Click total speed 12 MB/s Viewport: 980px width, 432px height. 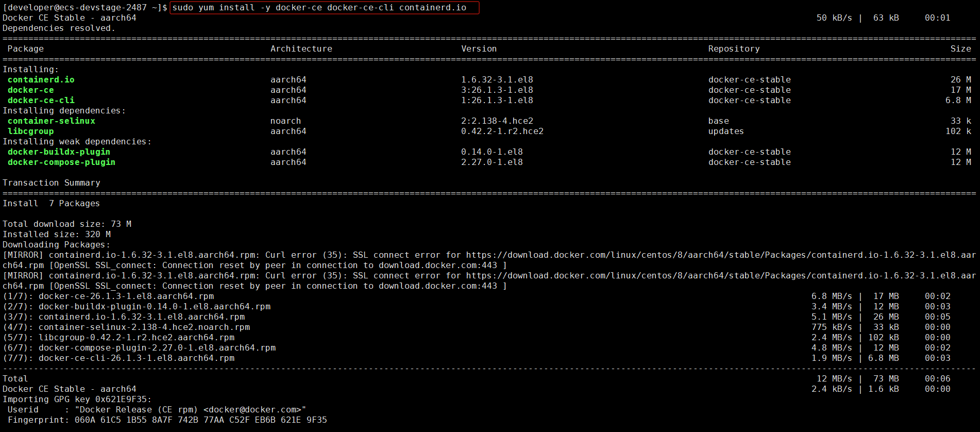(x=835, y=379)
